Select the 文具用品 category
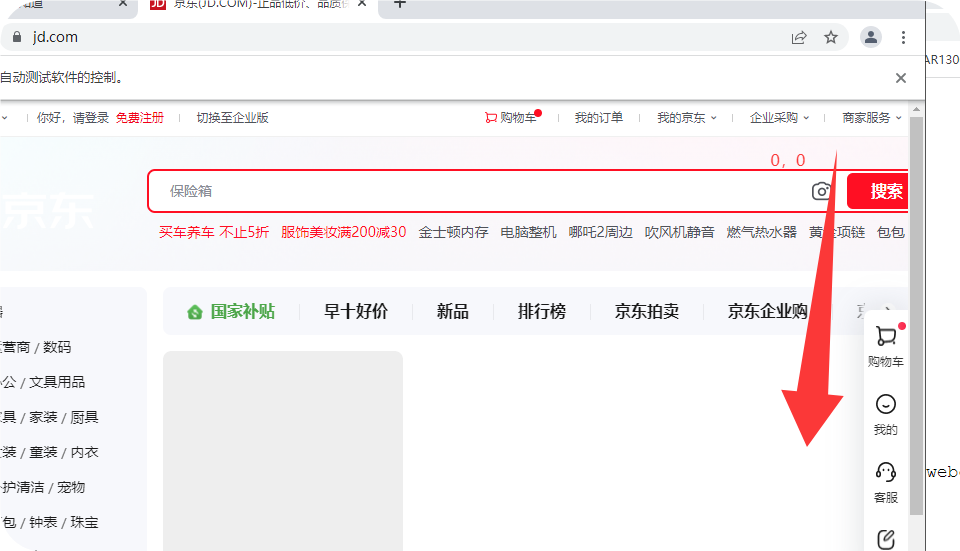This screenshot has height=551, width=960. click(57, 382)
